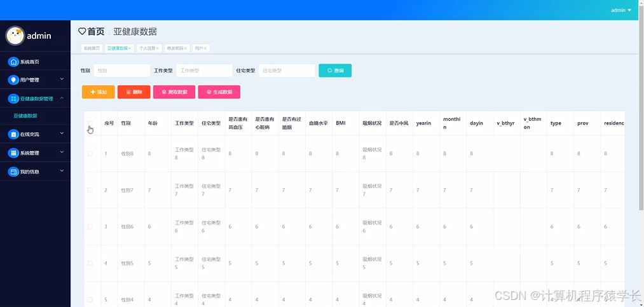Switch to the 系统首页 tab
The width and height of the screenshot is (644, 307).
click(92, 48)
